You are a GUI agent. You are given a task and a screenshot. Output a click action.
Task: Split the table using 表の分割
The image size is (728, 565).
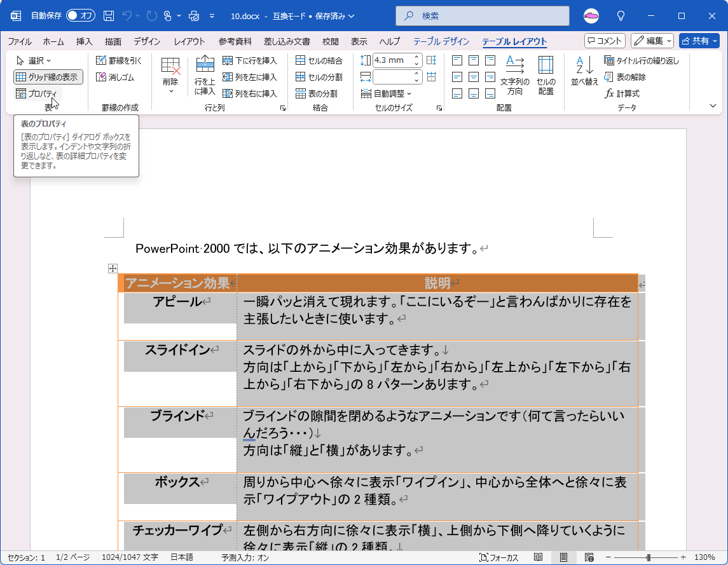click(x=315, y=93)
